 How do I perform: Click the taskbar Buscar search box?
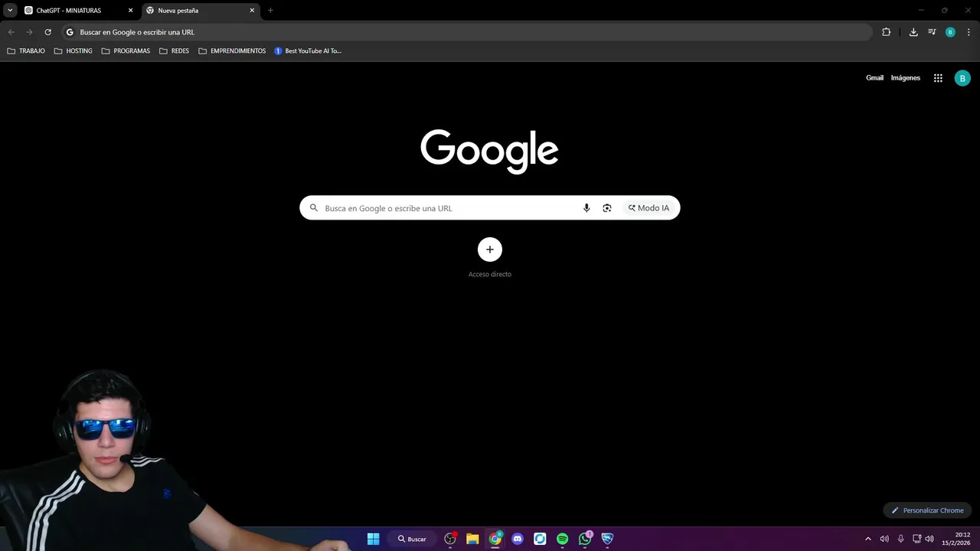[x=412, y=539]
